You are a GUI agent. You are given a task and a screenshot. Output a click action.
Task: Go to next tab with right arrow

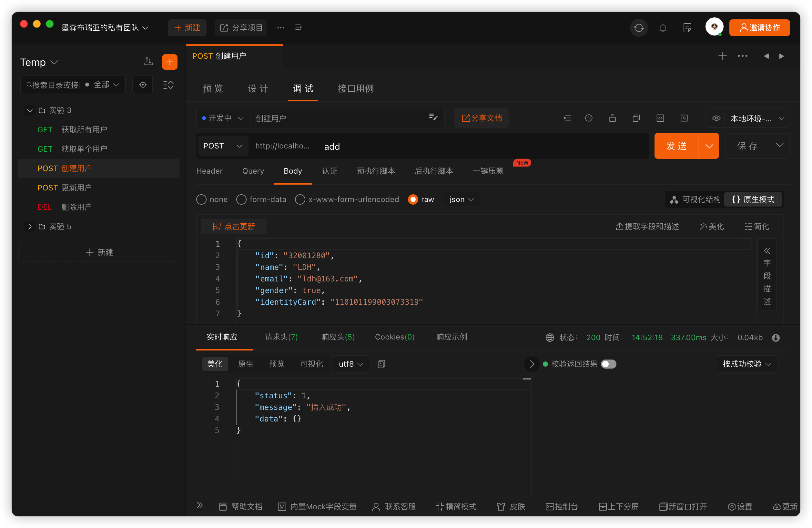[x=781, y=56]
